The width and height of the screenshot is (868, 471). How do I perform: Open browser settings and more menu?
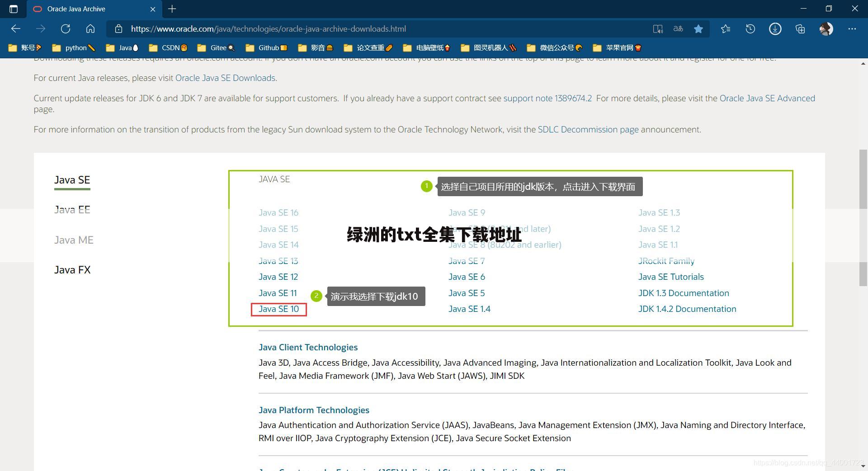pyautogui.click(x=852, y=29)
